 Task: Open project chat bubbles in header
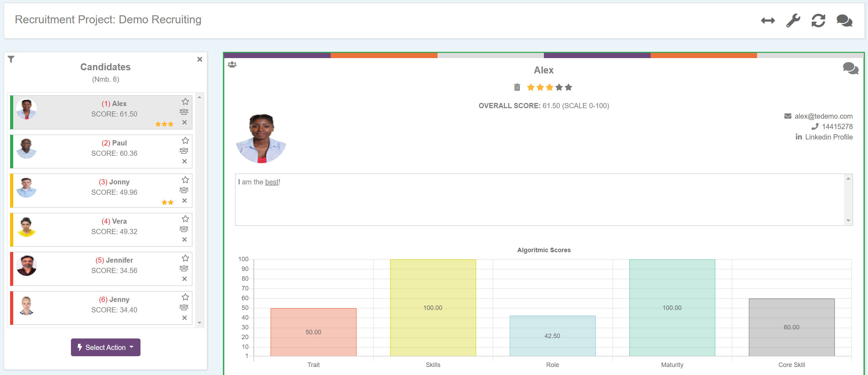[844, 21]
